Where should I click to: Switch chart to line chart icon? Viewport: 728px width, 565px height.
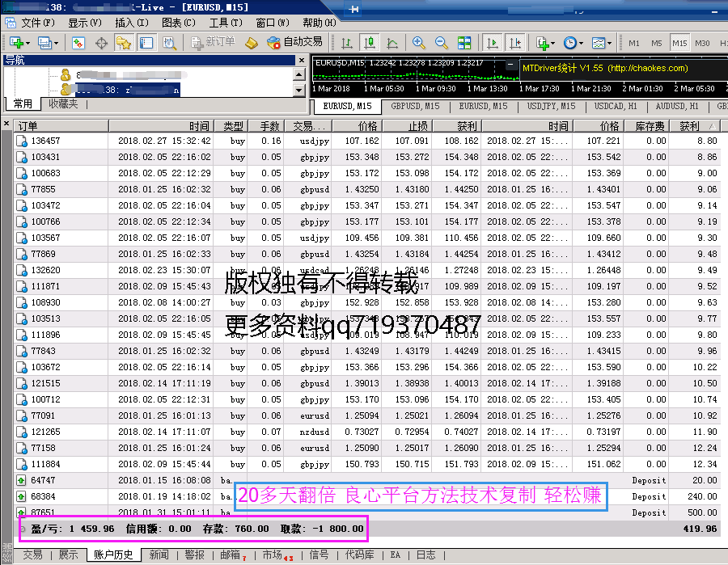click(392, 43)
